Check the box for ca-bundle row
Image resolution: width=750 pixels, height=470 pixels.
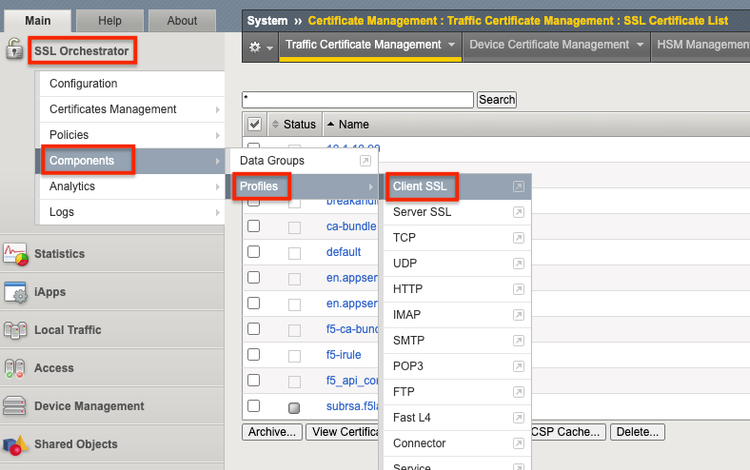click(254, 226)
